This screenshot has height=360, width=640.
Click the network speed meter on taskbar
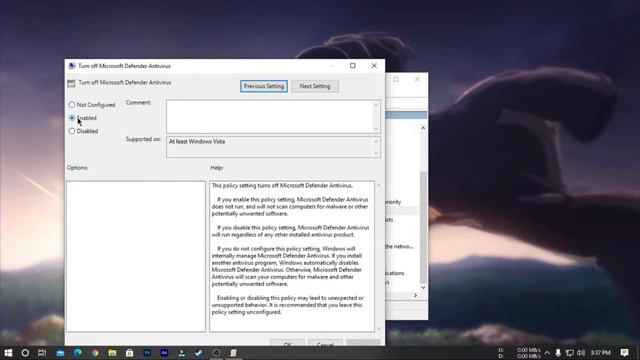520,353
